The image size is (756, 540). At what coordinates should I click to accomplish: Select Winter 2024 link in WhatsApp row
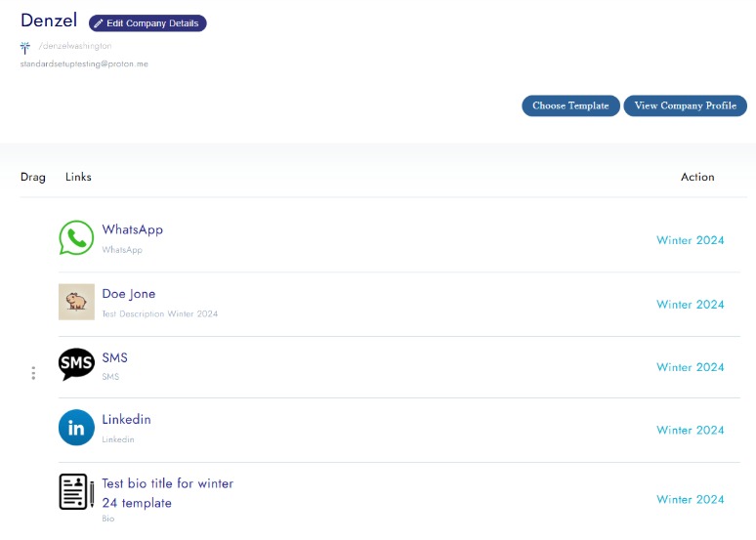pyautogui.click(x=690, y=240)
